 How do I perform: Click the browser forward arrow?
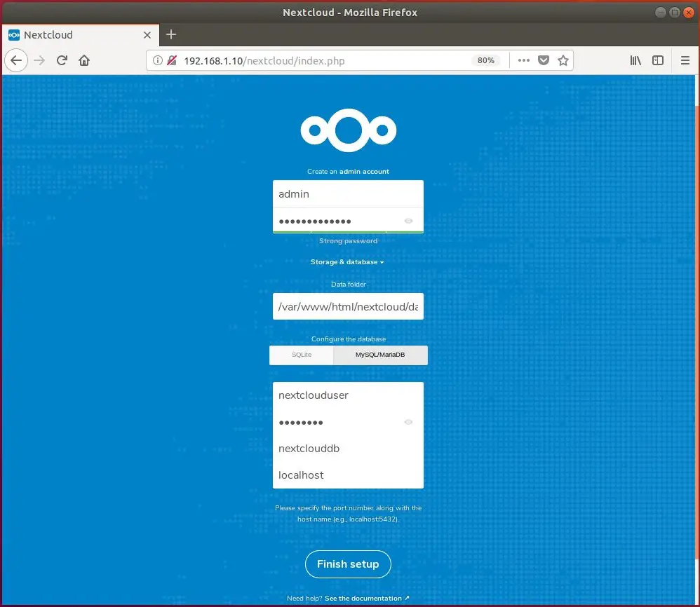tap(39, 60)
